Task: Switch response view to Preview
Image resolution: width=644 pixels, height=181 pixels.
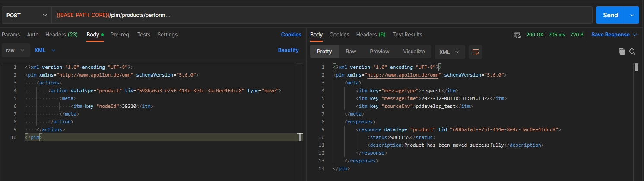Action: click(379, 52)
